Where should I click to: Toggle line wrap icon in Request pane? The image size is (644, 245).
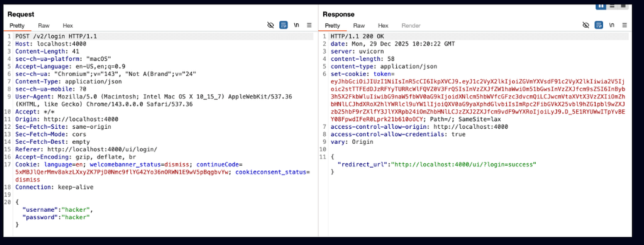[284, 26]
